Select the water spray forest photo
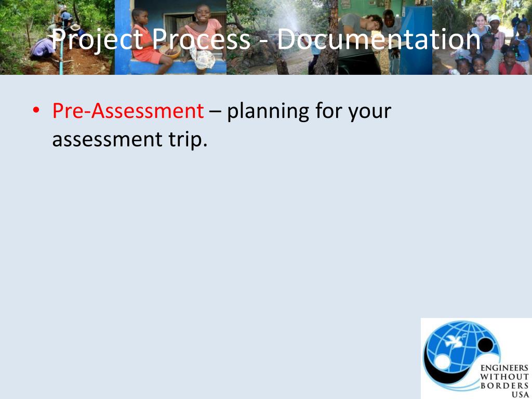Image resolution: width=532 pixels, height=399 pixels. pos(282,37)
